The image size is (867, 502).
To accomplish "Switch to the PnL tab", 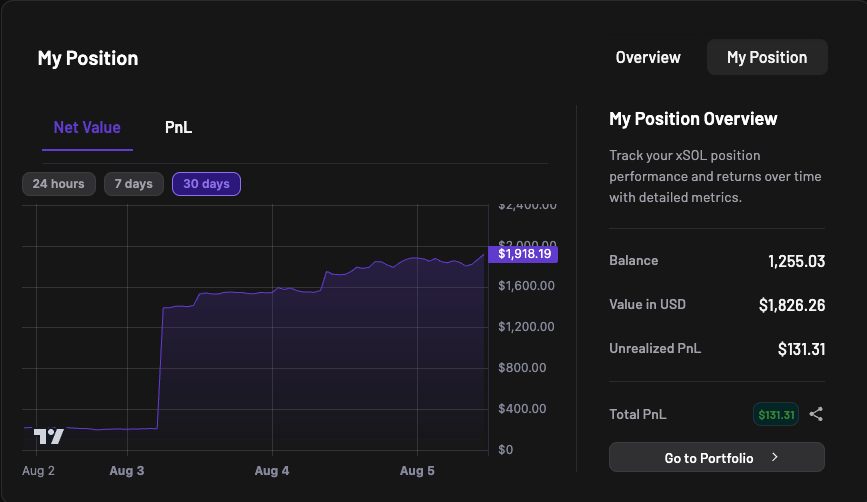I will click(x=178, y=128).
